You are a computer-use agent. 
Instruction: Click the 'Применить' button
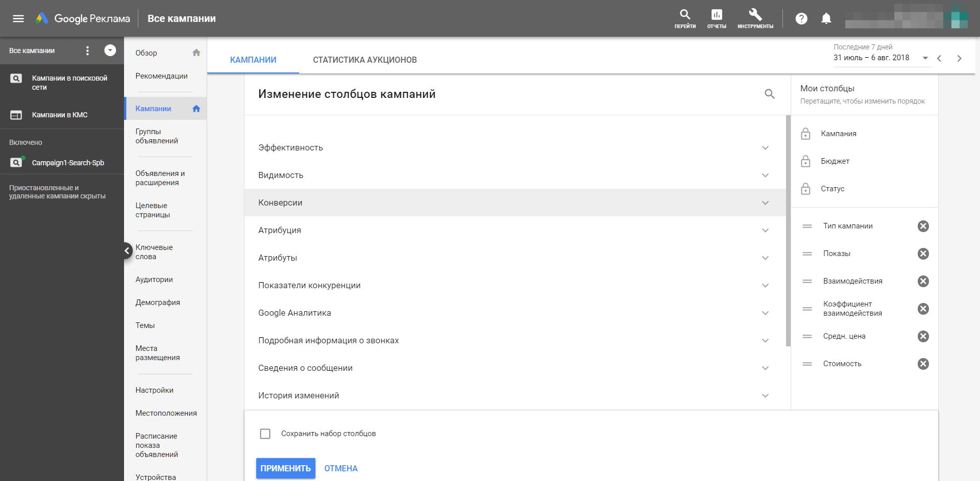pyautogui.click(x=285, y=468)
